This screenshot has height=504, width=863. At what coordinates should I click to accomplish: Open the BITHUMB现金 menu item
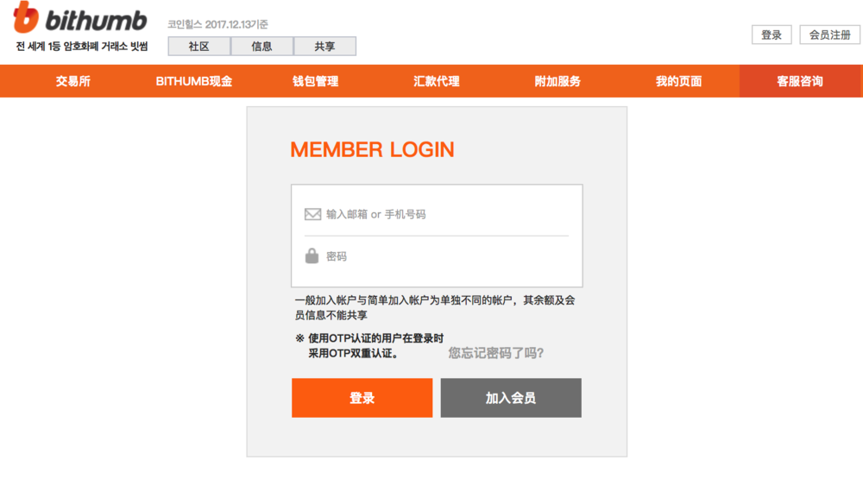(x=193, y=81)
